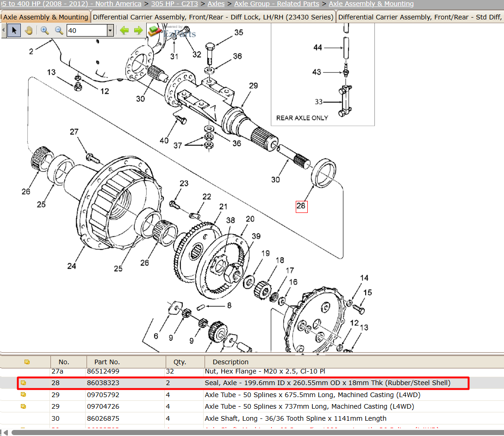
Task: Click callout number 44 in rear axle inset
Action: click(x=317, y=48)
